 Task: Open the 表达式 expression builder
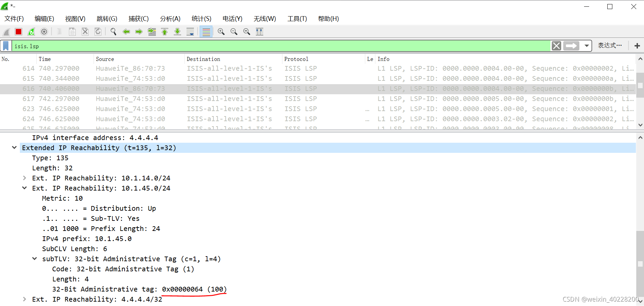click(x=610, y=45)
